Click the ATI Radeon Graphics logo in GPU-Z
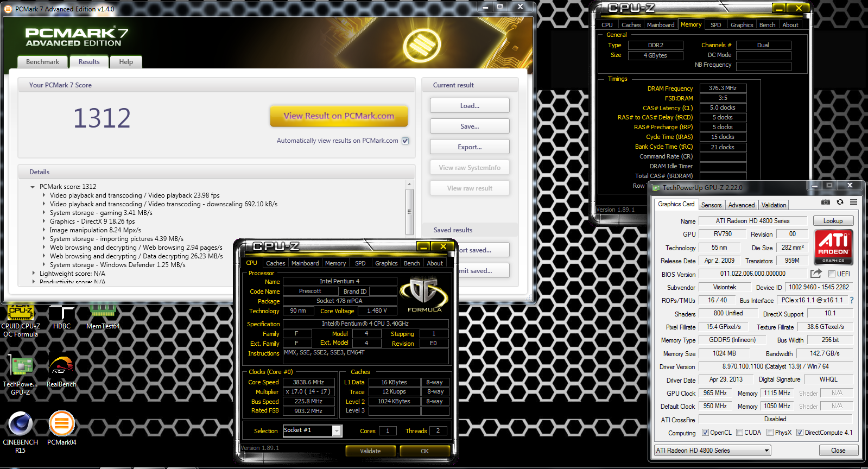 [x=834, y=247]
